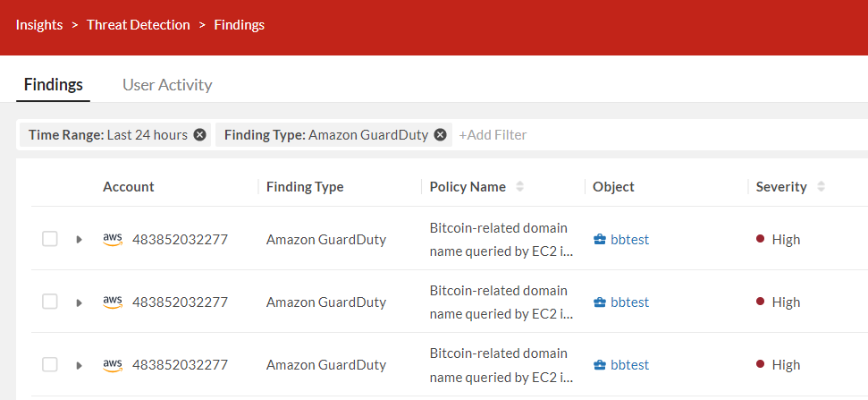
Task: Open the Findings tab
Action: [54, 85]
